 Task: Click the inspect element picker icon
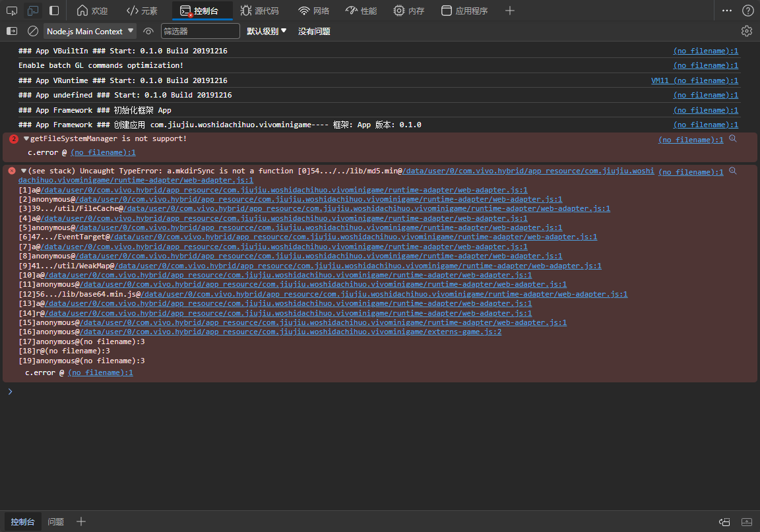tap(12, 11)
